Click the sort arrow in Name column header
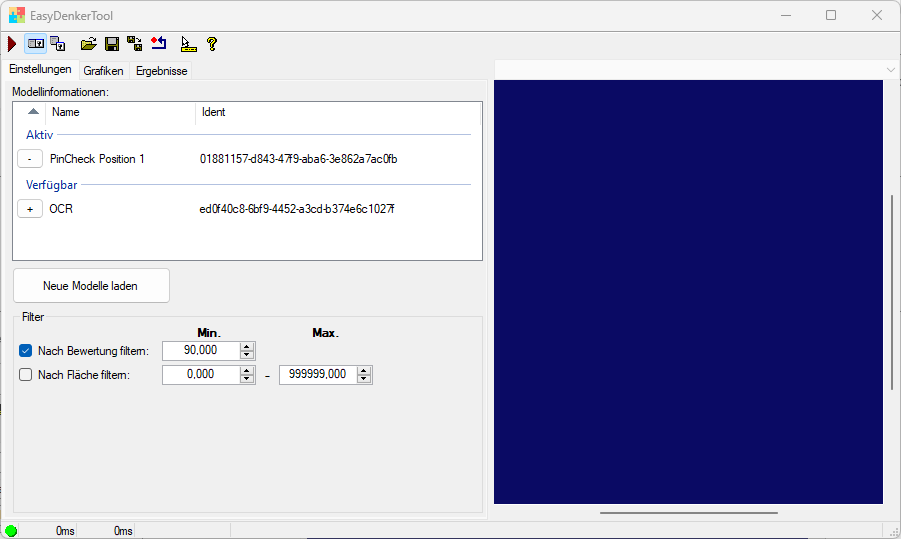The height and width of the screenshot is (539, 901). [33, 112]
